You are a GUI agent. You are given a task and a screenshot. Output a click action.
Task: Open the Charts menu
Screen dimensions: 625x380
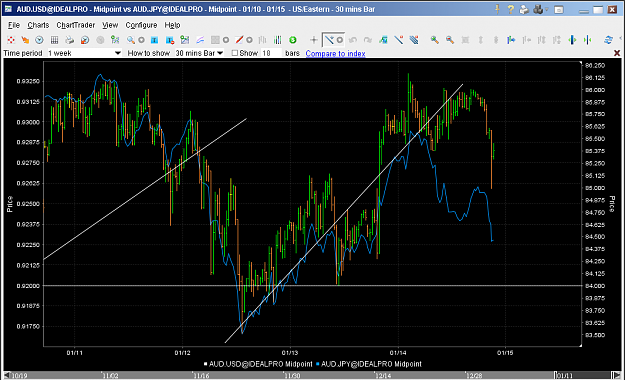(x=38, y=25)
